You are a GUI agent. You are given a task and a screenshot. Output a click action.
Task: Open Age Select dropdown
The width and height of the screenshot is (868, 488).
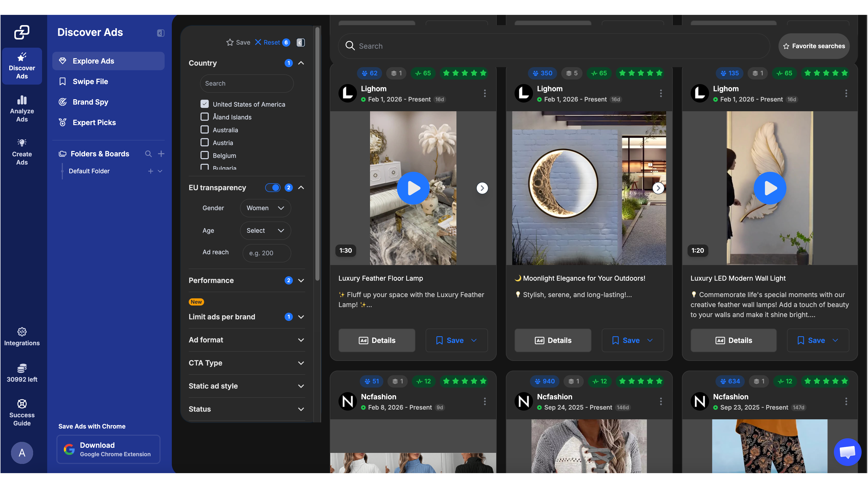[x=265, y=231]
